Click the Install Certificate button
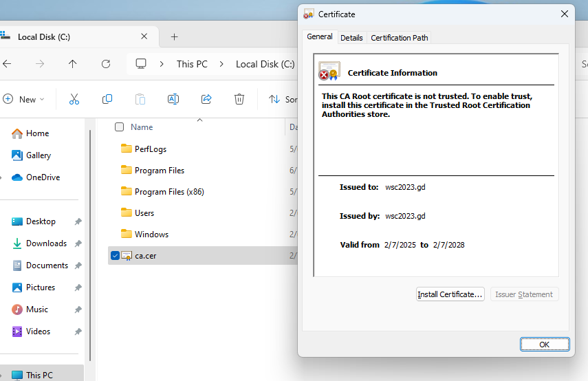 450,294
